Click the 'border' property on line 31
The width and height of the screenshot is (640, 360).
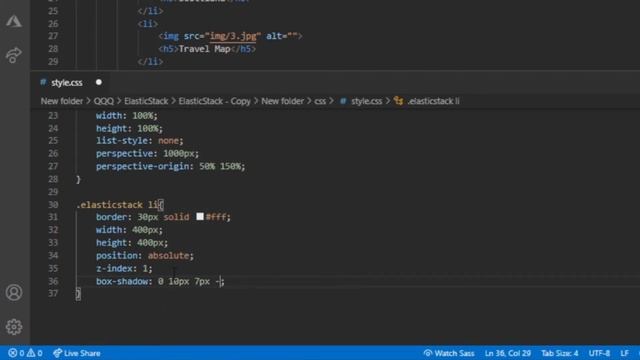111,217
